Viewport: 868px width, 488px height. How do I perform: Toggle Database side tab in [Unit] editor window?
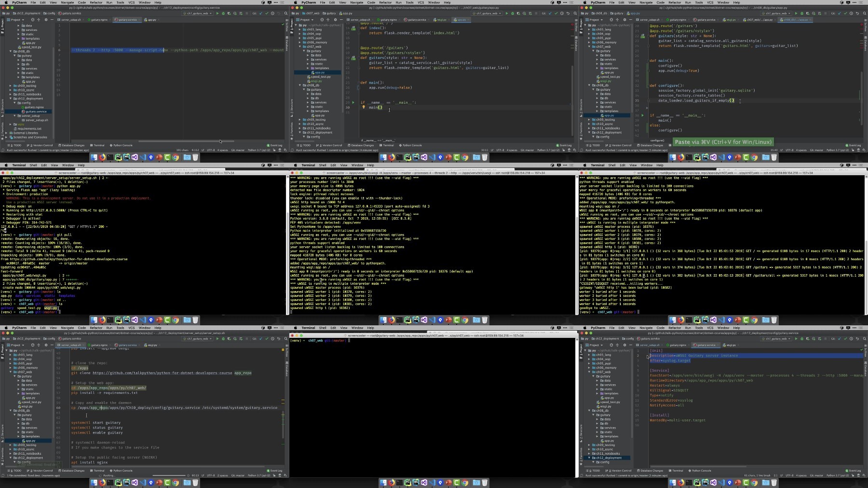[x=866, y=369]
